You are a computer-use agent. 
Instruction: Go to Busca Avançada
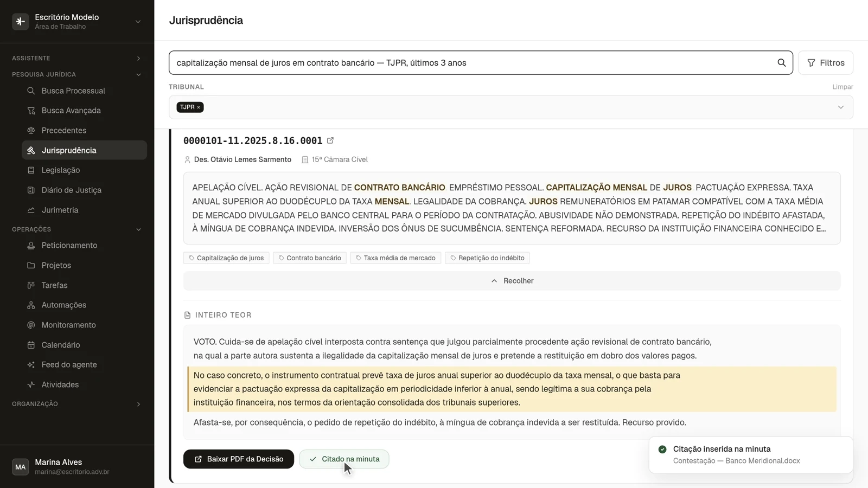[84, 111]
